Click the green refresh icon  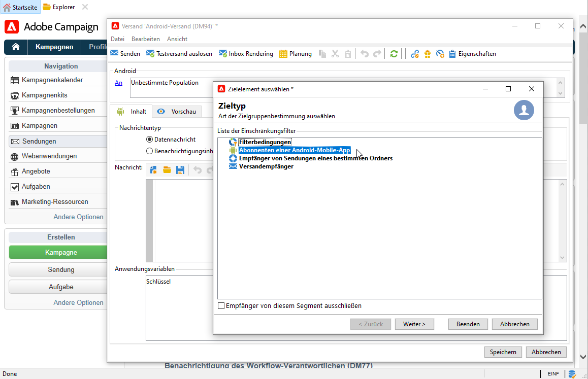[394, 54]
